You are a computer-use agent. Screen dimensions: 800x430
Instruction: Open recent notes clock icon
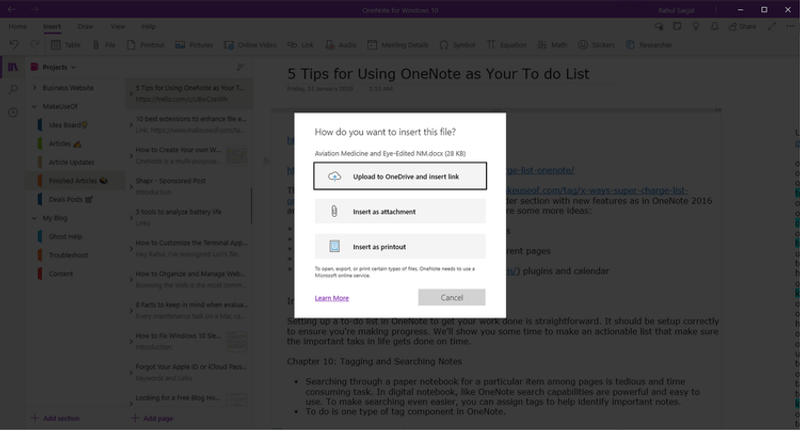tap(13, 112)
